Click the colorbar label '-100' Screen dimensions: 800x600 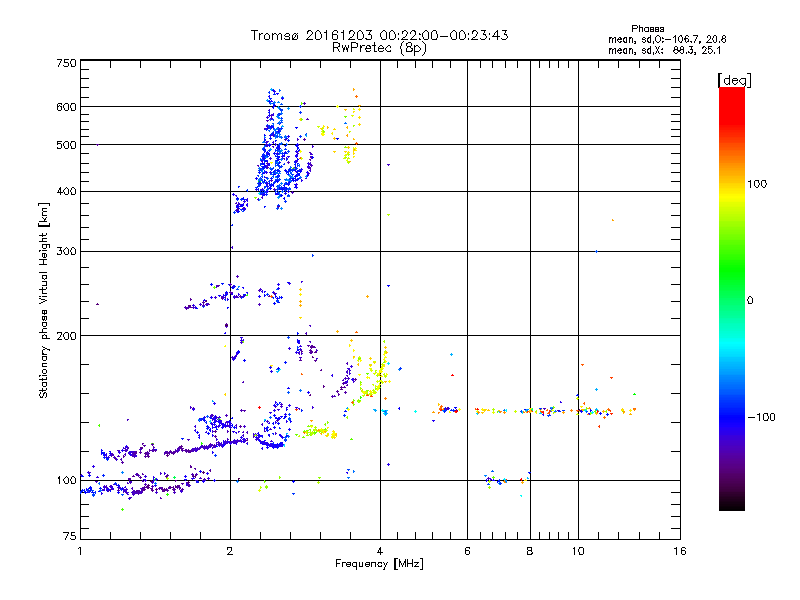coord(761,417)
